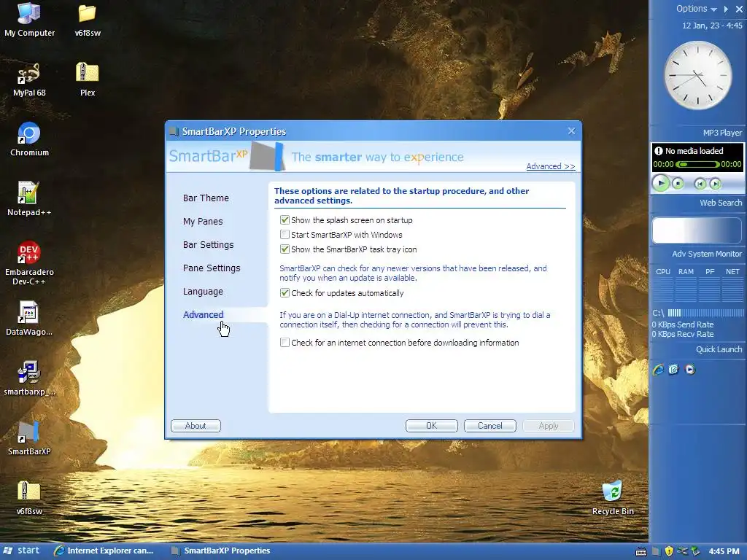Open the My Computer desktop icon
This screenshot has width=747, height=560.
point(29,20)
